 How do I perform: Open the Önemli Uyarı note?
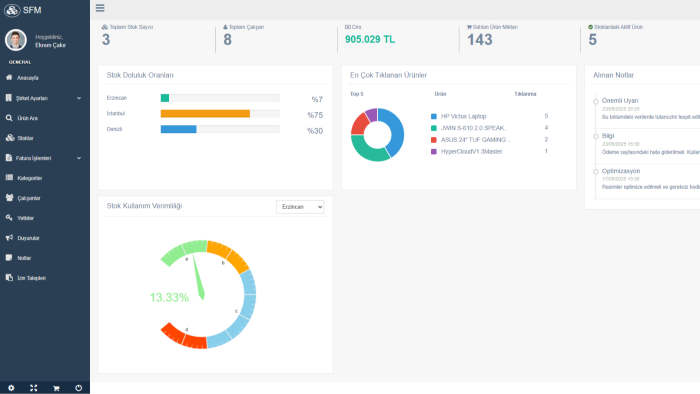pyautogui.click(x=620, y=100)
